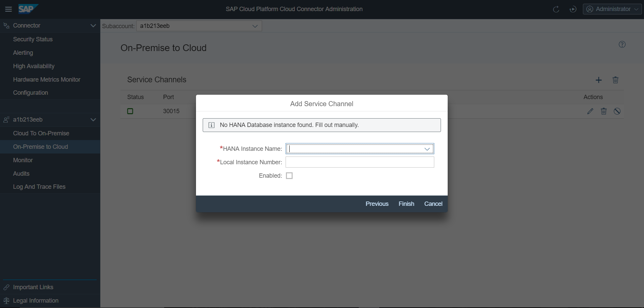
Task: Click the Important Links chain icon
Action: 6,287
